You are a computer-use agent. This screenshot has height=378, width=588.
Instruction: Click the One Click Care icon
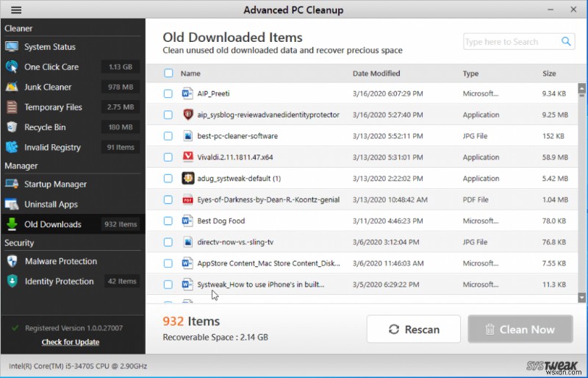click(x=12, y=67)
